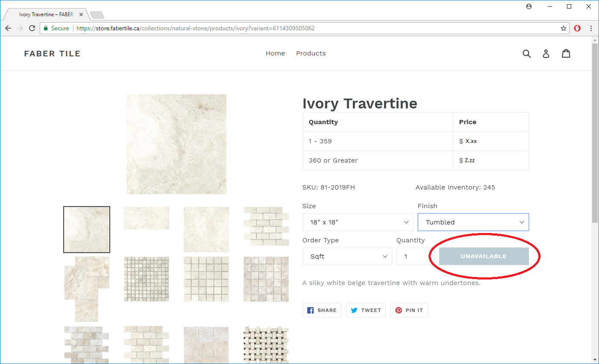Click the FABER TILE store logo
599x364 pixels.
(x=52, y=53)
